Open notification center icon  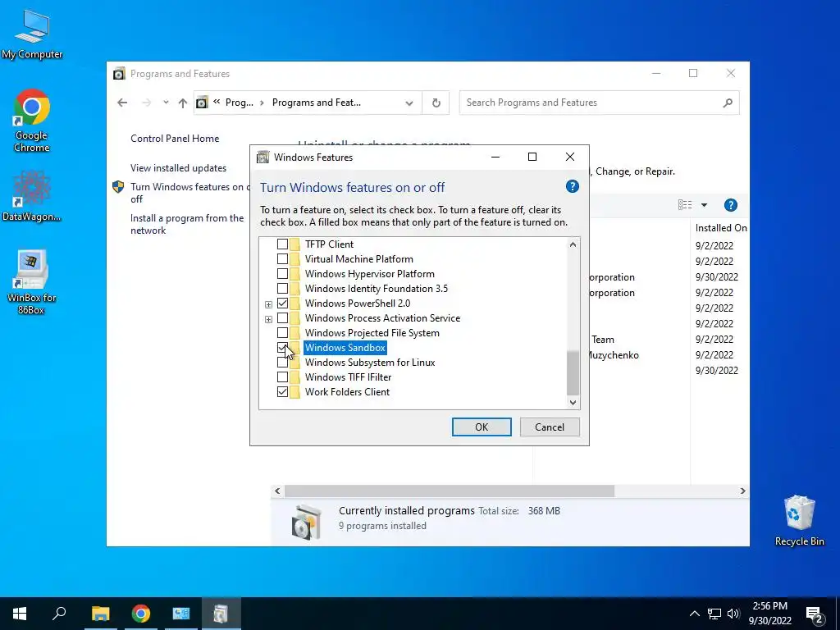click(814, 614)
